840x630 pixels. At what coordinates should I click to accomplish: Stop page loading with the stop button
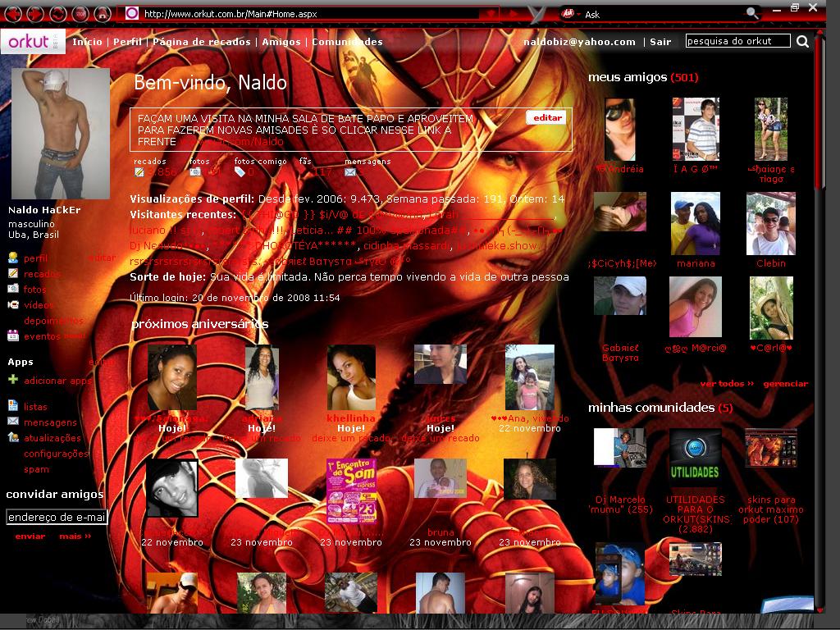click(80, 13)
